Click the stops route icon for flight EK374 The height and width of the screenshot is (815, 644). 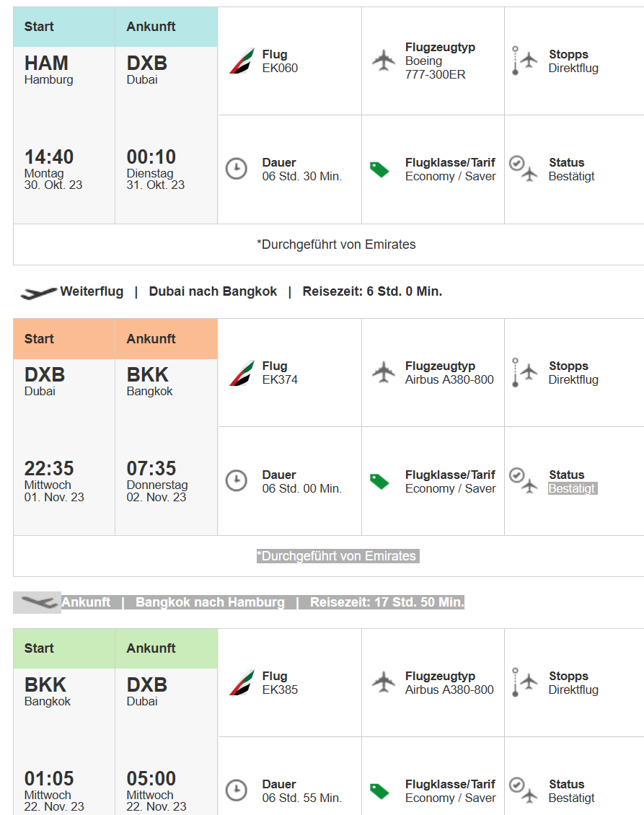pos(523,373)
